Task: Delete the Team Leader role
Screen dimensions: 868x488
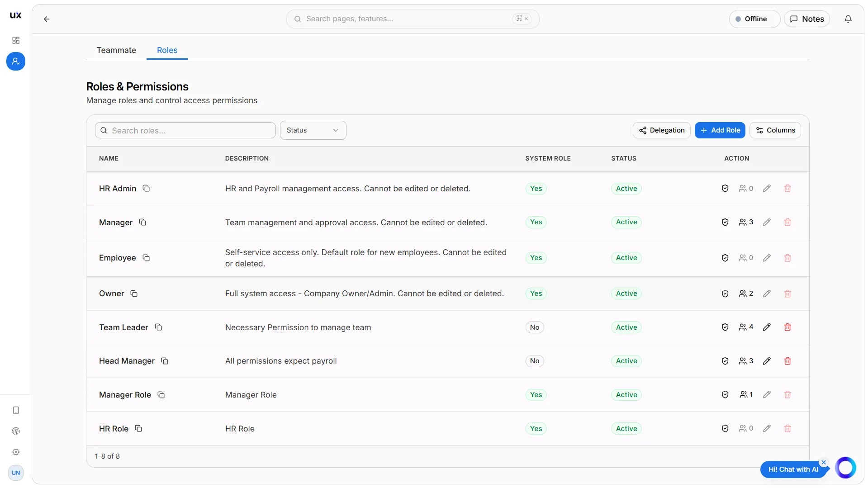Action: (x=787, y=327)
